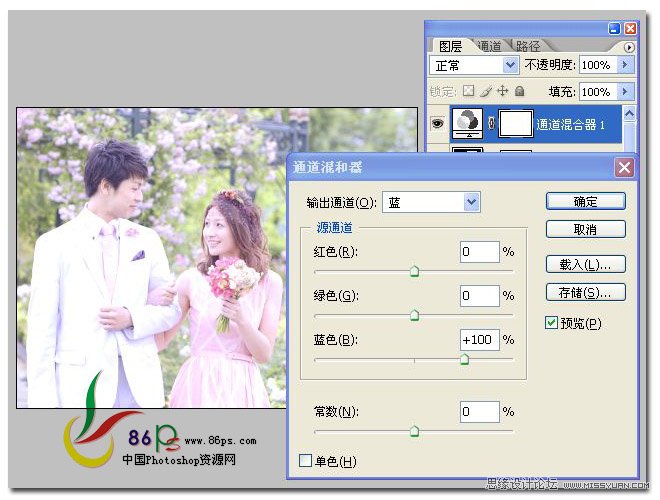Open the 输出通道 dropdown
The image size is (660, 500).
471,202
